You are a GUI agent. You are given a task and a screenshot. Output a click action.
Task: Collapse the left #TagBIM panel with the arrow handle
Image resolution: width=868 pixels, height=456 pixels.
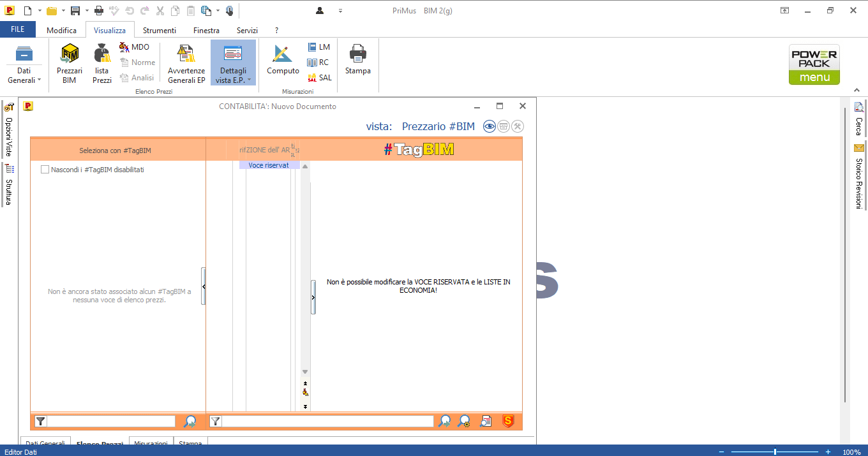click(204, 286)
